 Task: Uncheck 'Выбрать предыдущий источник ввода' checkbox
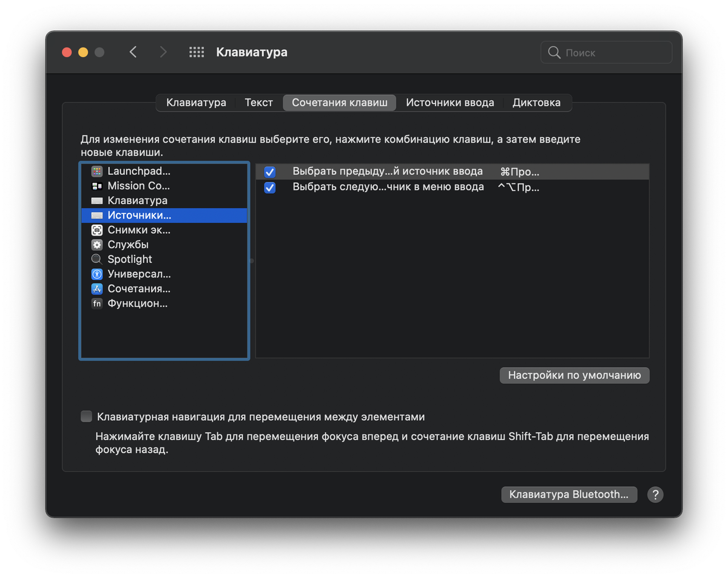pos(270,172)
